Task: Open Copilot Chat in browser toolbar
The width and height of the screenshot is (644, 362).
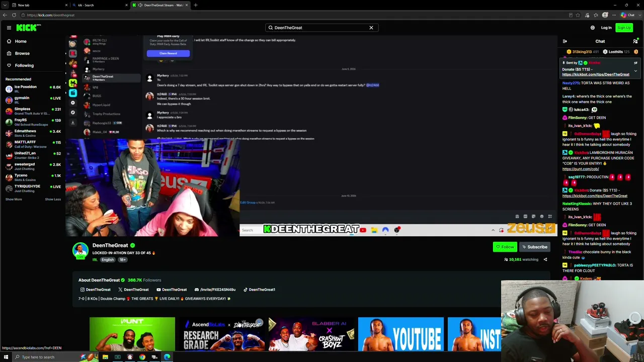Action: (627, 15)
